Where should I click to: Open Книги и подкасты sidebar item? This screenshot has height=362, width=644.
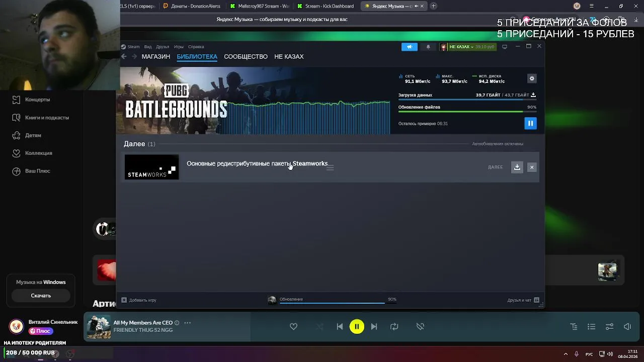click(40, 118)
